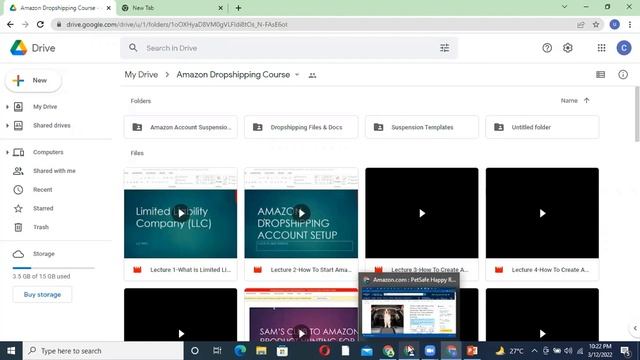Screen dimensions: 640x360
Task: Expand the side panel arrow at bottom right
Action: coord(635,328)
